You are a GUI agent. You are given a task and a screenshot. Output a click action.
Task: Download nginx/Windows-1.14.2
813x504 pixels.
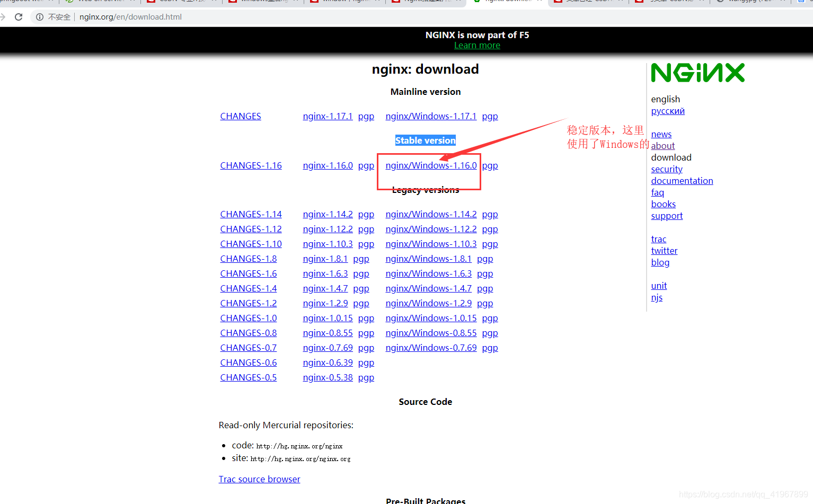431,214
